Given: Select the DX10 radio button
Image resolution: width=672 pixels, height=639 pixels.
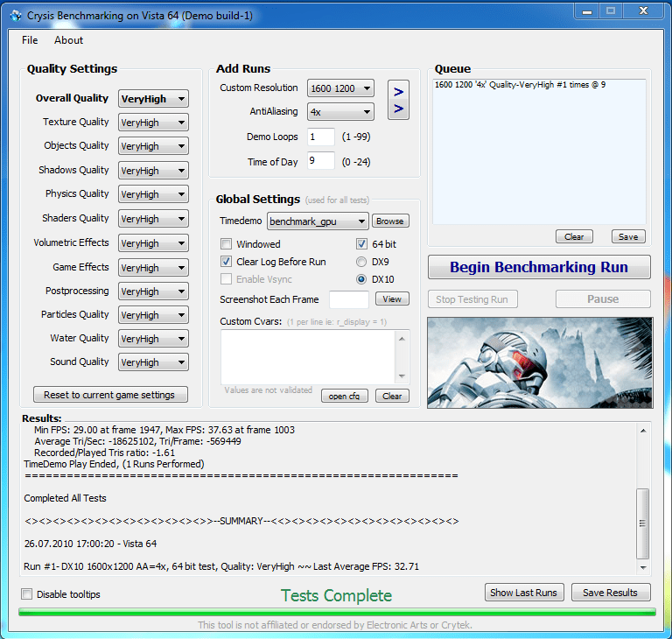Looking at the screenshot, I should [361, 279].
